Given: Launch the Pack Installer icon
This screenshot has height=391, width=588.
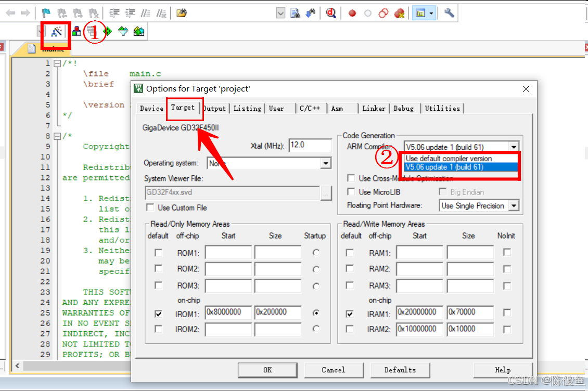Looking at the screenshot, I should point(139,32).
